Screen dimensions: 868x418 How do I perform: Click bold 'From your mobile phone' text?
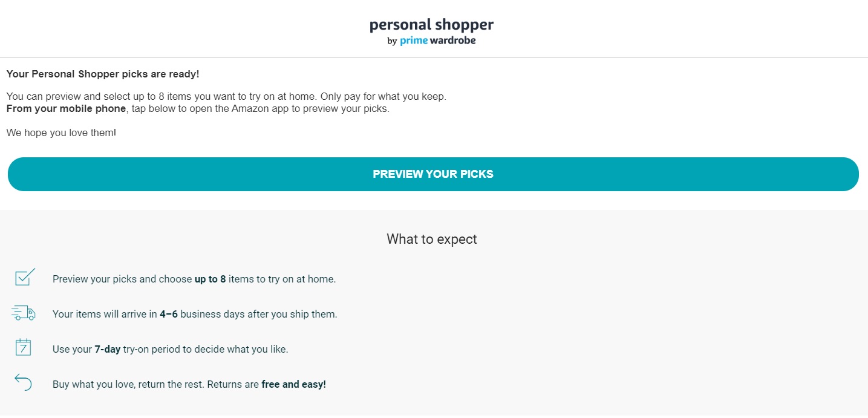67,109
